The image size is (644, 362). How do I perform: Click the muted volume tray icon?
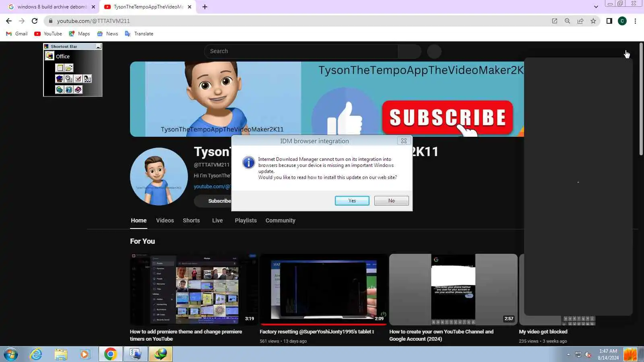(x=588, y=354)
